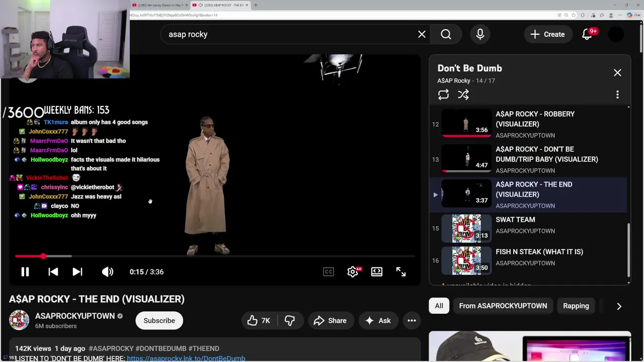Like the video (7K)
644x362 pixels.
(x=260, y=321)
